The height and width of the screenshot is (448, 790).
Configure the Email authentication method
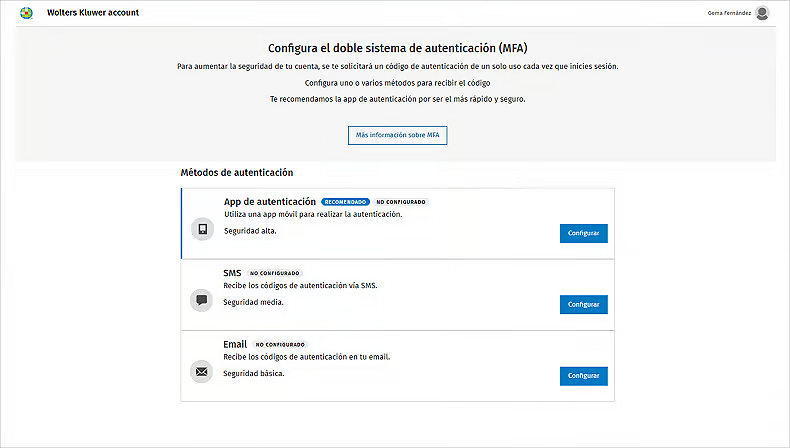(x=583, y=376)
